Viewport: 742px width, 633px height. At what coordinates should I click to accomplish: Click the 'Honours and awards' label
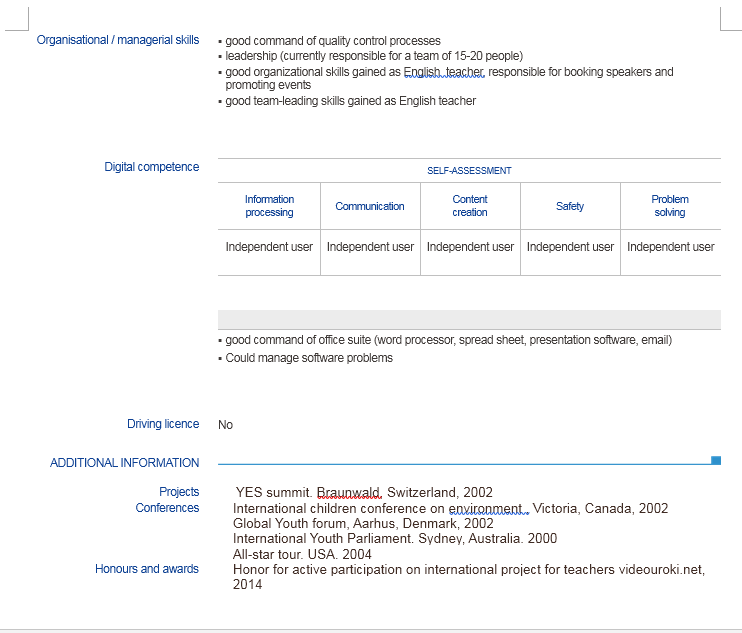tap(147, 569)
